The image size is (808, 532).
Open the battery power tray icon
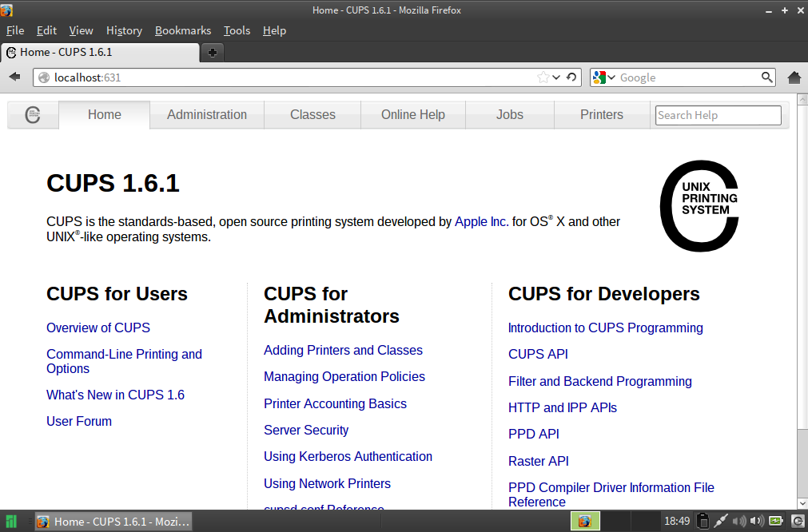776,521
